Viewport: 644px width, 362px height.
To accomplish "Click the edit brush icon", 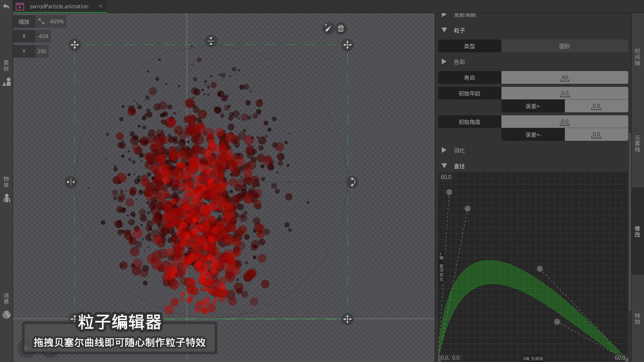I will coord(328,28).
